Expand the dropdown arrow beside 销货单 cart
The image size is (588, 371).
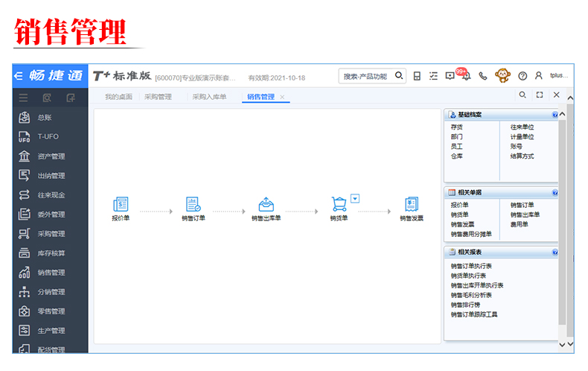[355, 198]
